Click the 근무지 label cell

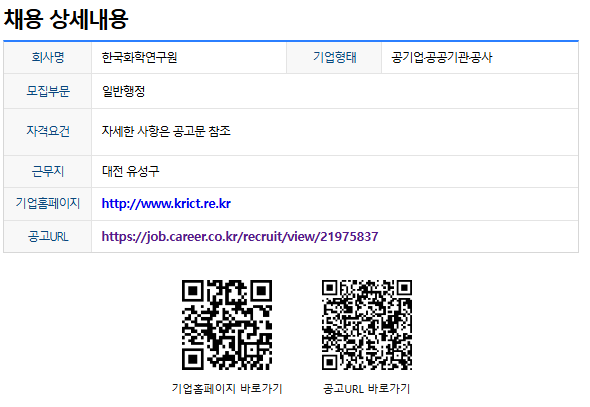pos(48,172)
